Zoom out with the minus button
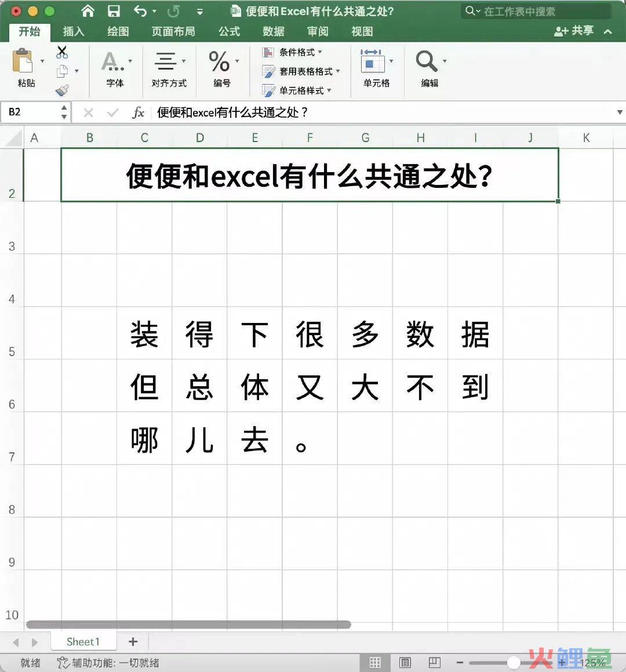 pyautogui.click(x=460, y=663)
